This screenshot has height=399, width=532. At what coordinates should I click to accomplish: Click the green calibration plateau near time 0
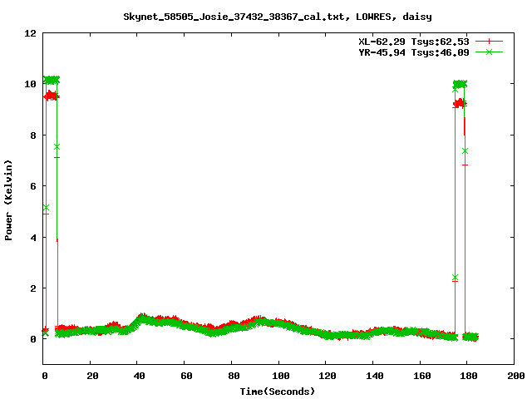(x=52, y=80)
